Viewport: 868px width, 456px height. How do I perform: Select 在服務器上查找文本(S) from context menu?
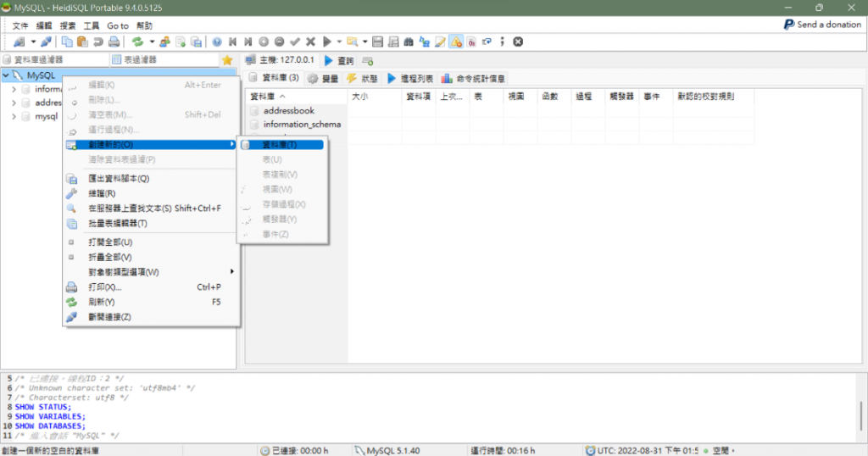(151, 209)
